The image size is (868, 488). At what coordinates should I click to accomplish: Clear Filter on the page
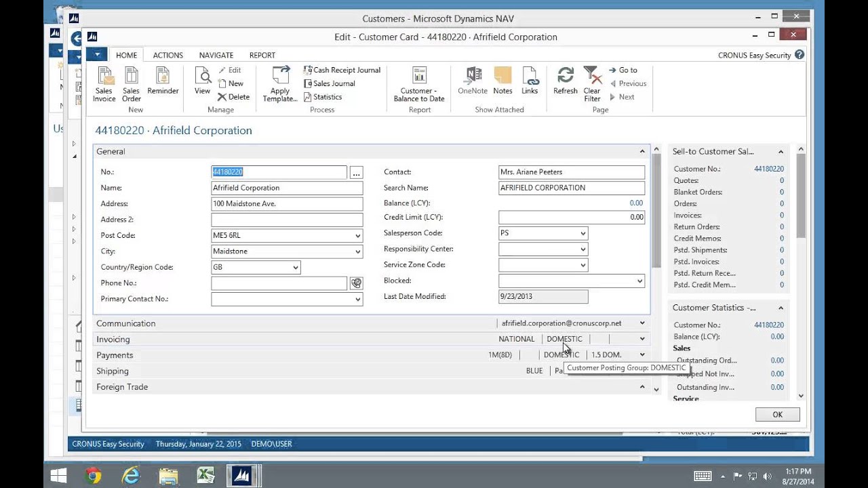click(x=592, y=84)
